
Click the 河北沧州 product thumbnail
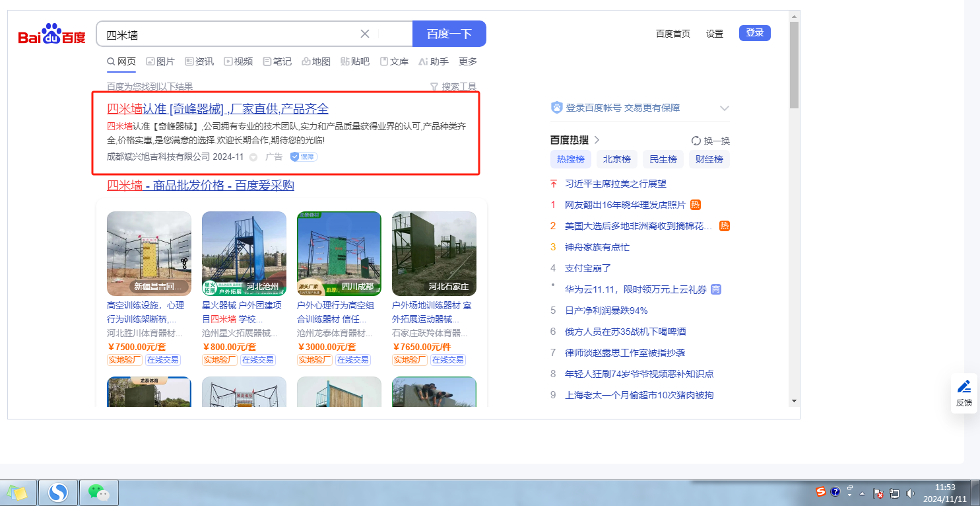tap(244, 254)
